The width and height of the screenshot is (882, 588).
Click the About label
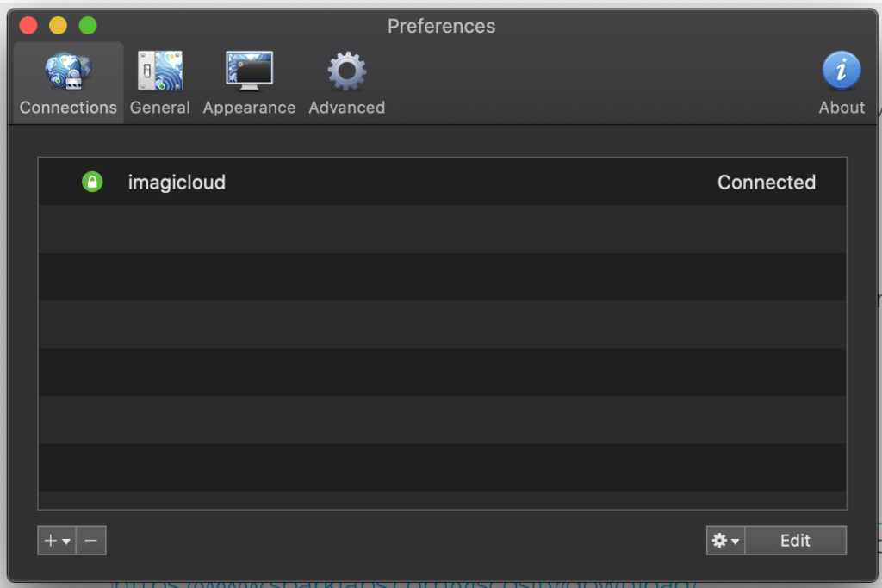point(842,108)
